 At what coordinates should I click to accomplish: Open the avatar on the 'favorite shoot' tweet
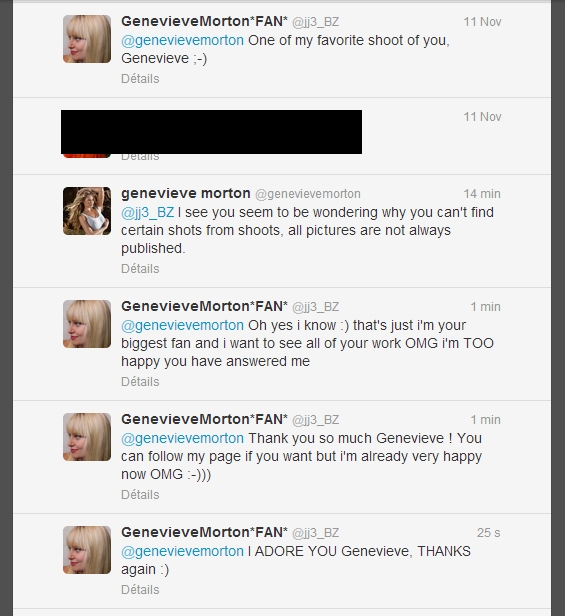pyautogui.click(x=87, y=39)
